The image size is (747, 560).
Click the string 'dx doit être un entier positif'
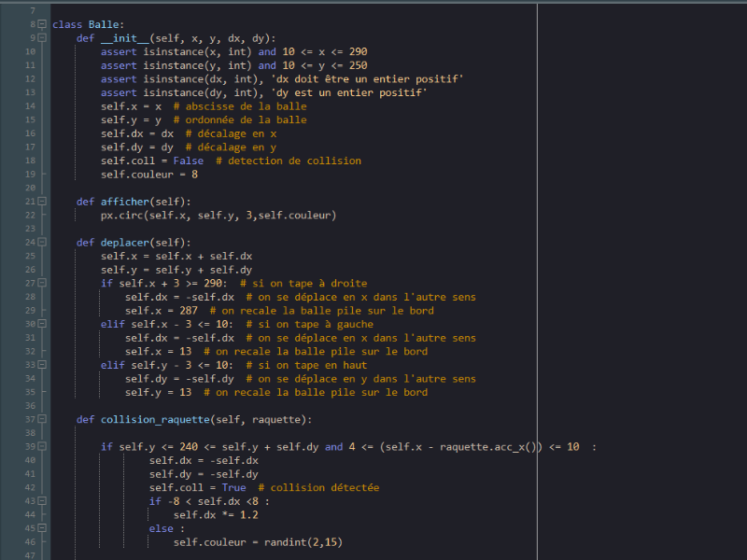click(x=369, y=79)
